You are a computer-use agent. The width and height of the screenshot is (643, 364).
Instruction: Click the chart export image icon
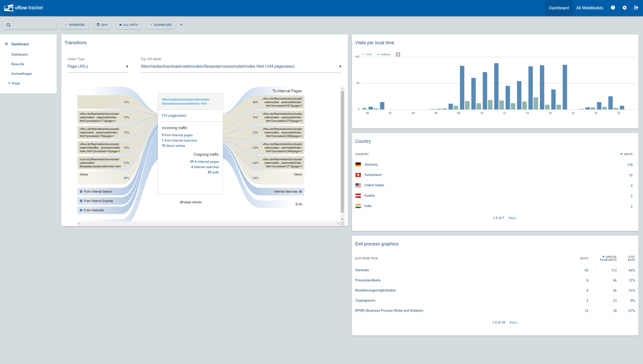(x=398, y=54)
